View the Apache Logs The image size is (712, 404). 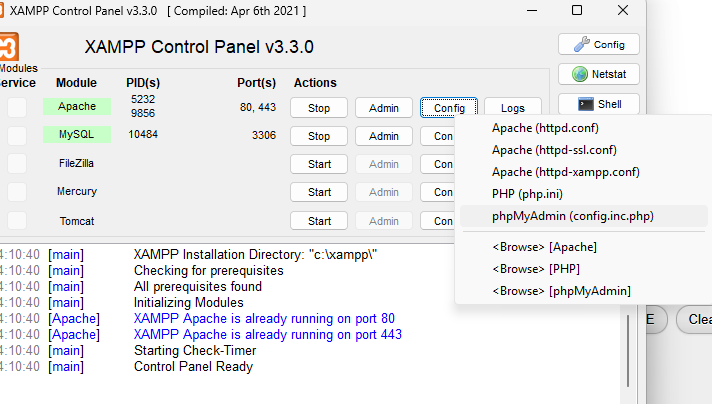click(512, 108)
